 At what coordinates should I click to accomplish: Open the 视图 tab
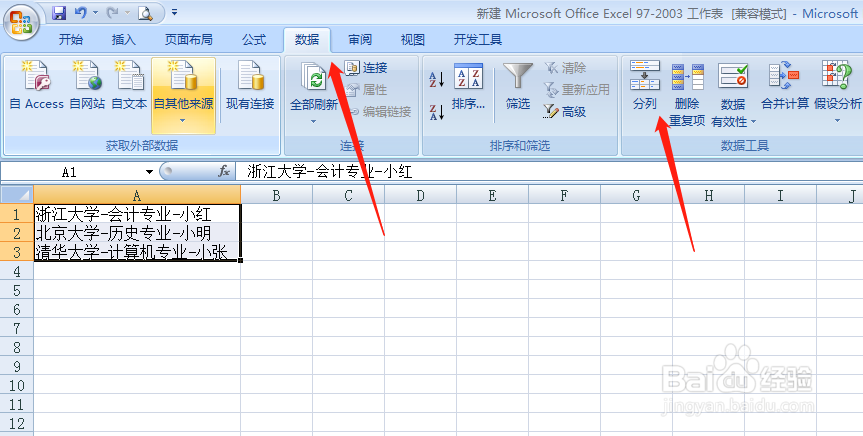pos(413,40)
